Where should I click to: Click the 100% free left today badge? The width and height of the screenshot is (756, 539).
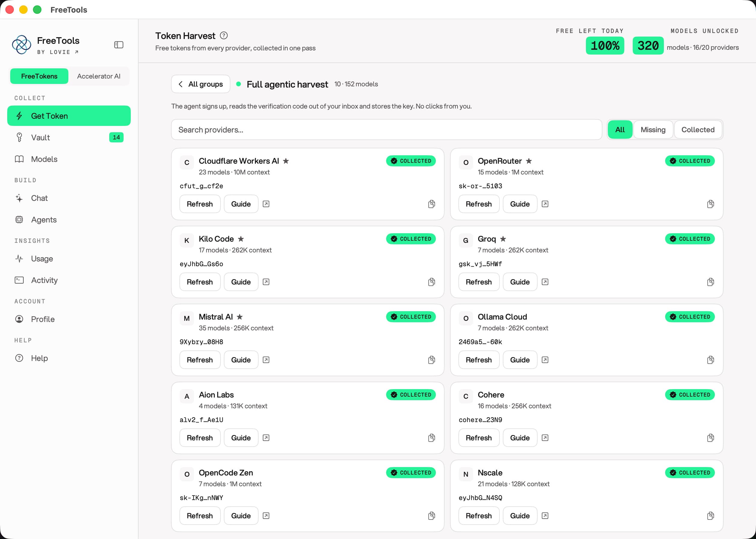click(605, 46)
